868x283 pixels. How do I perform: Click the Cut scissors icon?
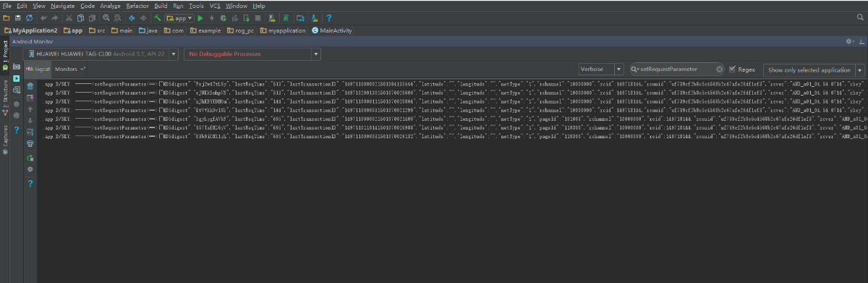(x=69, y=18)
